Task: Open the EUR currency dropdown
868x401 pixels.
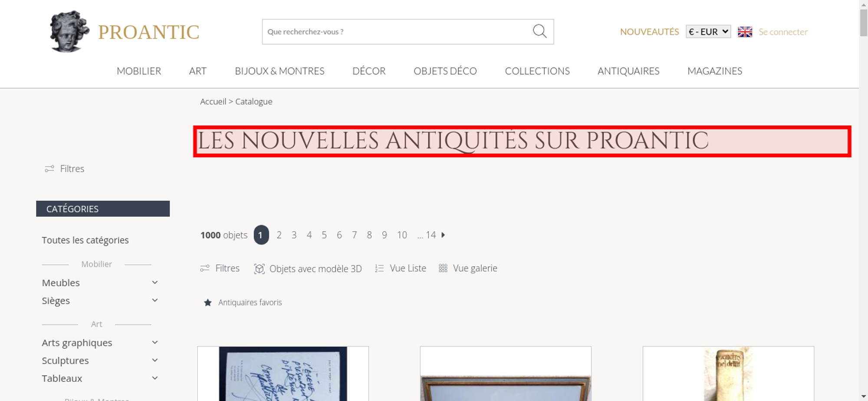Action: (x=708, y=32)
